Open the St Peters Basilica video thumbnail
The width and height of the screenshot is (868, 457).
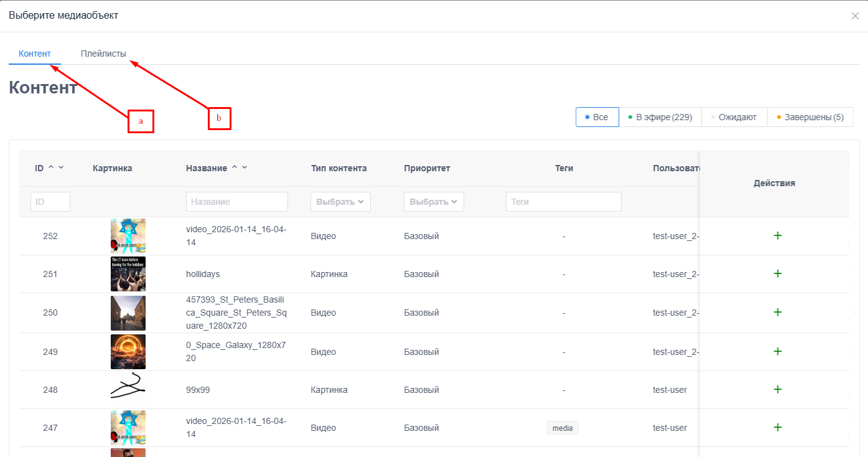pyautogui.click(x=128, y=313)
